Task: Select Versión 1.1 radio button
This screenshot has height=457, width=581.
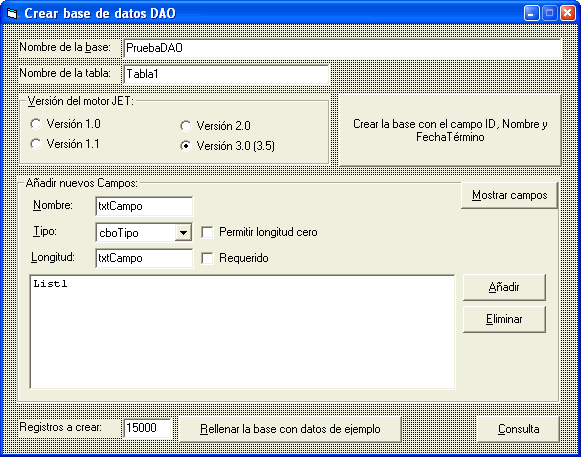Action: 36,144
